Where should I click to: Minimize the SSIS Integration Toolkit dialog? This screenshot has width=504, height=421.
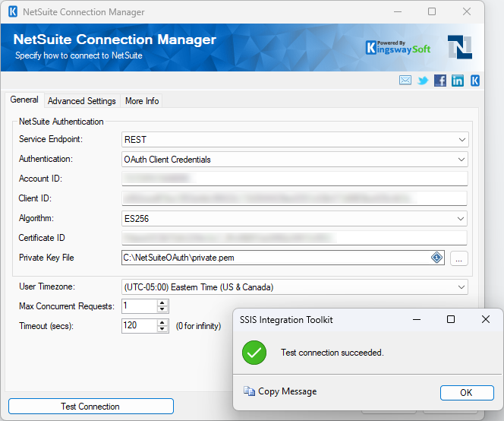(417, 320)
